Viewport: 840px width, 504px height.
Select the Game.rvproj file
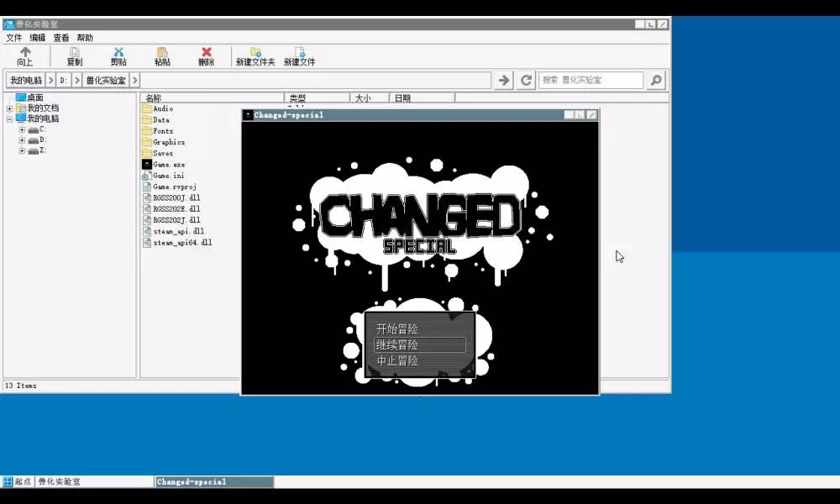point(170,187)
